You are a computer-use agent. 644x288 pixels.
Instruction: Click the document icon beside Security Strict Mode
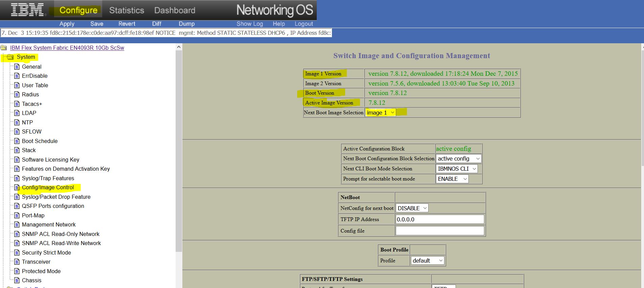pyautogui.click(x=17, y=253)
